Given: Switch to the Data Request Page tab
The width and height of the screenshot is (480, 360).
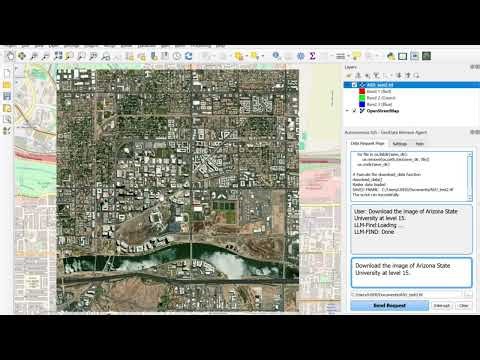Looking at the screenshot, I should click(x=367, y=143).
